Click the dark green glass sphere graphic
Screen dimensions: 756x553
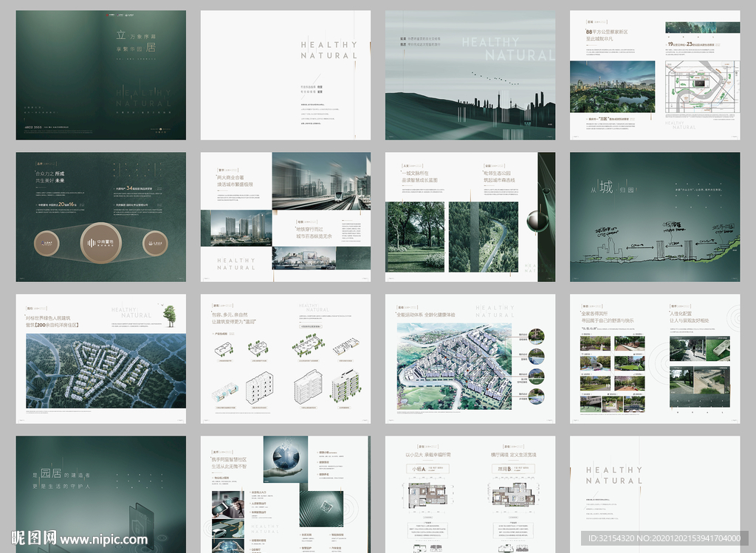tap(537, 221)
